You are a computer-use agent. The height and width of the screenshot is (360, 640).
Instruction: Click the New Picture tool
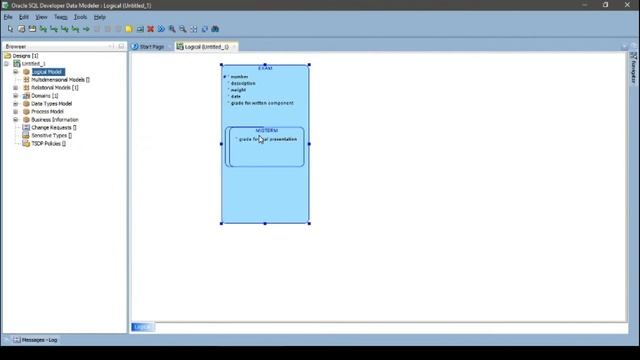pyautogui.click(x=140, y=29)
